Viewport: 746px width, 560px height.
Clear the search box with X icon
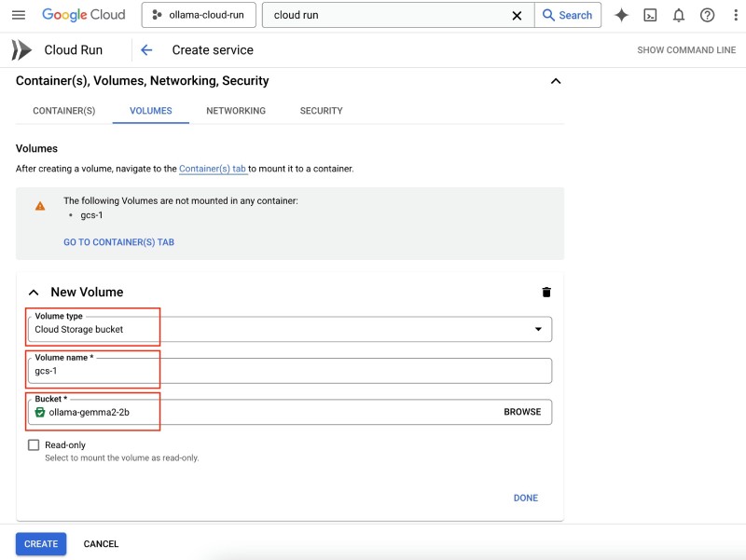coord(518,15)
